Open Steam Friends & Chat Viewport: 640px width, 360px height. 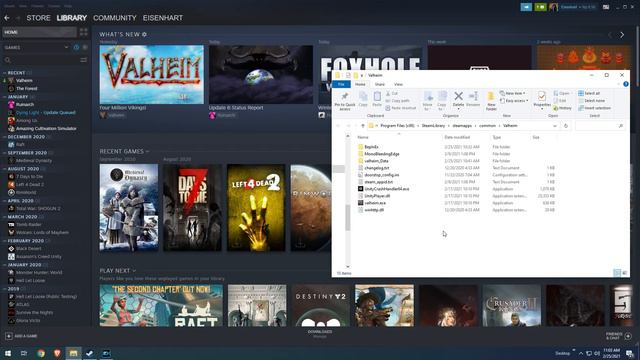[619, 336]
